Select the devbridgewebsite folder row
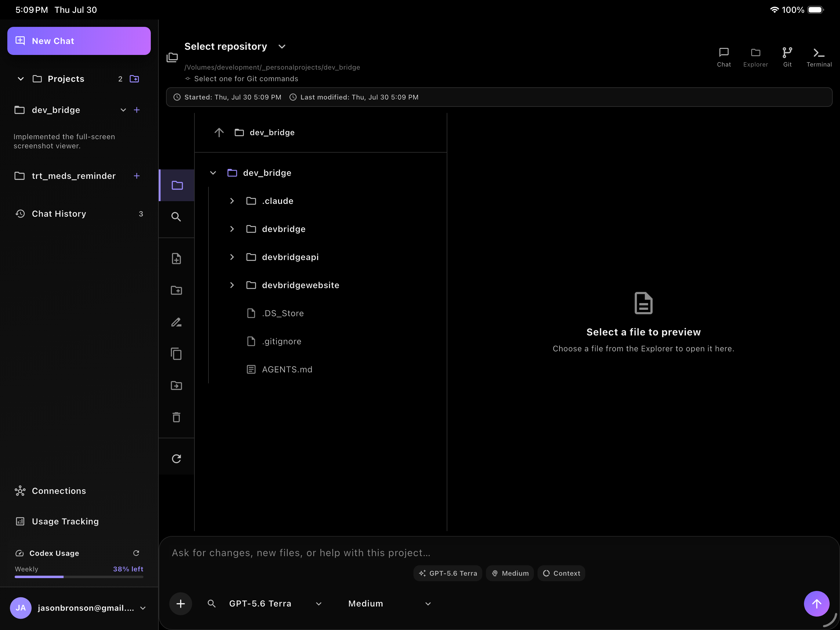 click(292, 285)
